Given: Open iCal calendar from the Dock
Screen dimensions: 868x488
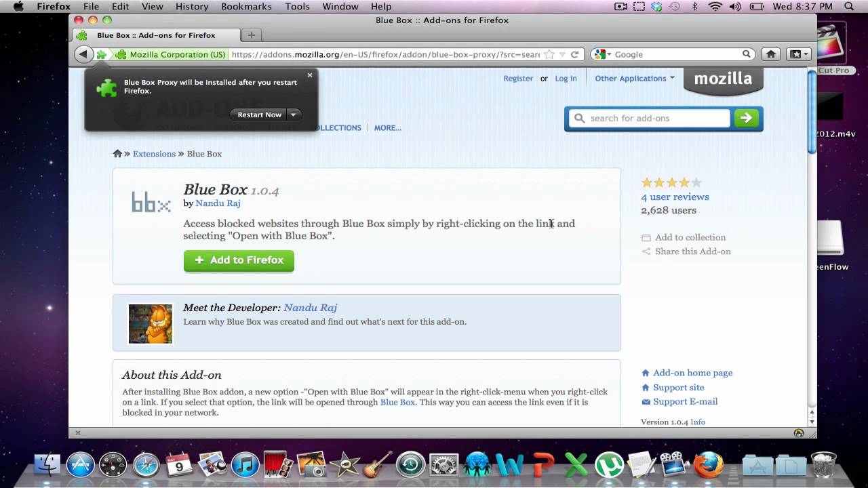Looking at the screenshot, I should 179,465.
